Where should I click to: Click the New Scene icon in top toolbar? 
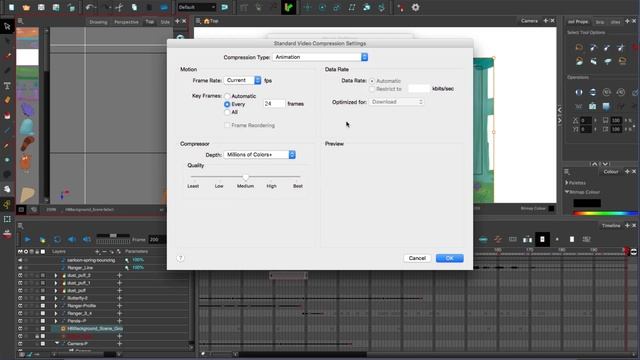tap(11, 7)
